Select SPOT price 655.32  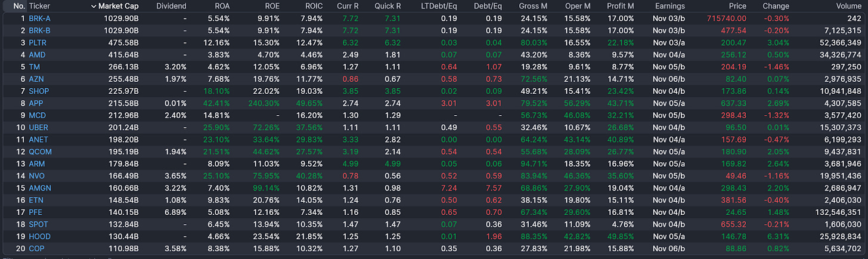[x=734, y=224]
